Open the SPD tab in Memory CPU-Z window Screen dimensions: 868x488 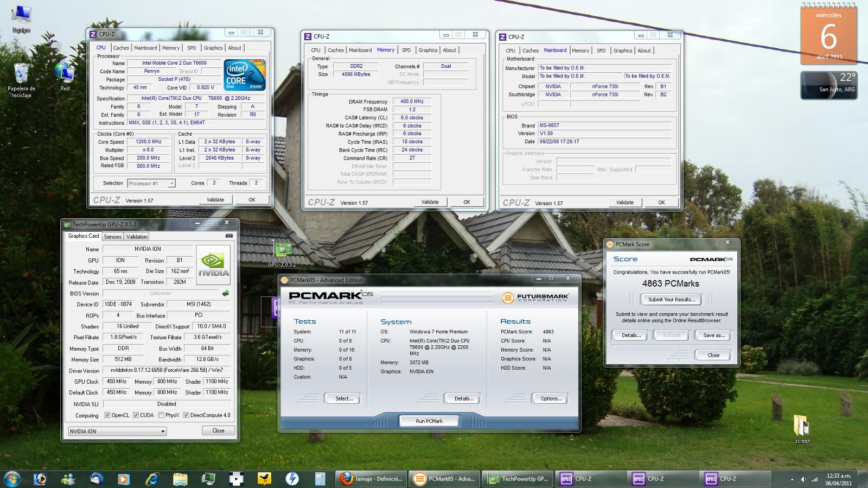click(x=406, y=50)
